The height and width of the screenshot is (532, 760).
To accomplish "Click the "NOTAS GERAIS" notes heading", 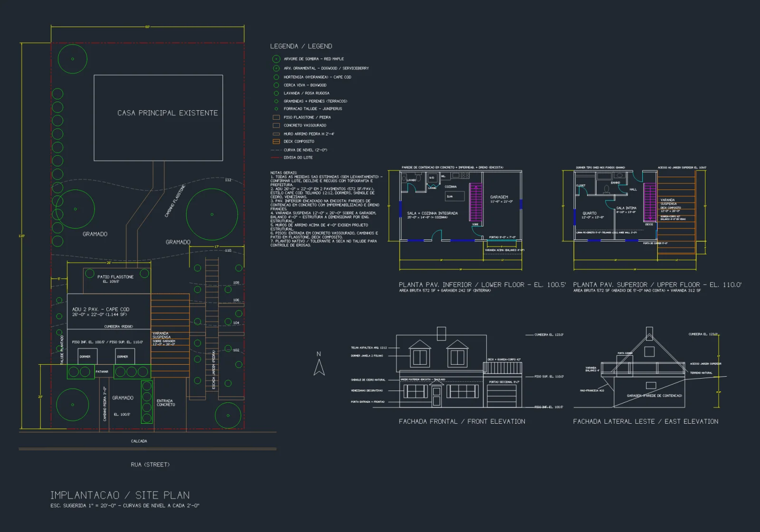I will (x=284, y=173).
